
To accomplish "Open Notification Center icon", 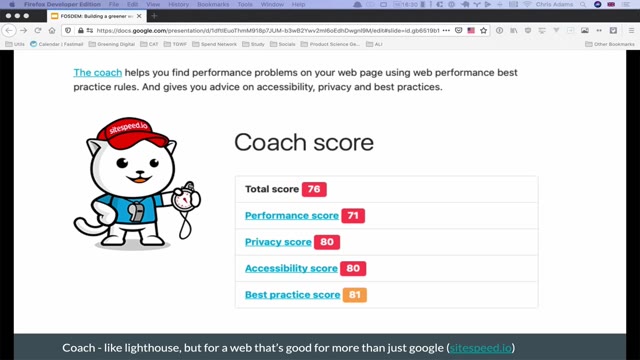I will tap(626, 4).
